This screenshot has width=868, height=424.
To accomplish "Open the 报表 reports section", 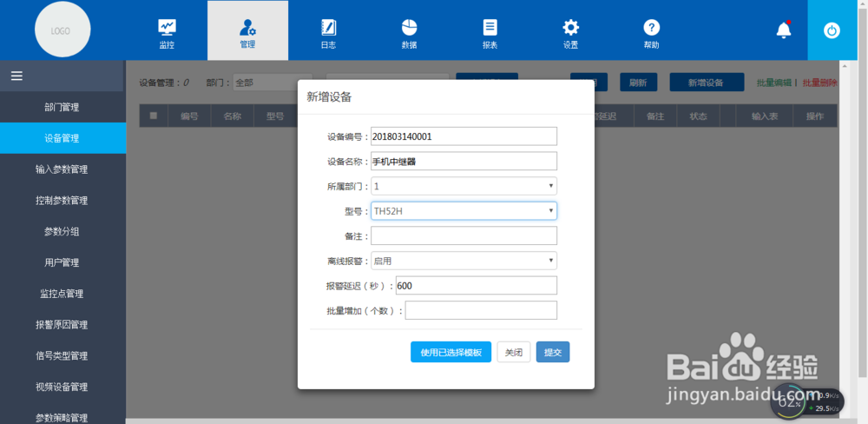I will pyautogui.click(x=490, y=33).
